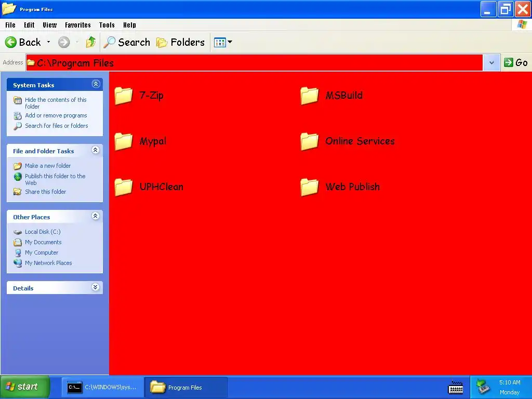Select the UPHClean folder icon

(x=124, y=187)
